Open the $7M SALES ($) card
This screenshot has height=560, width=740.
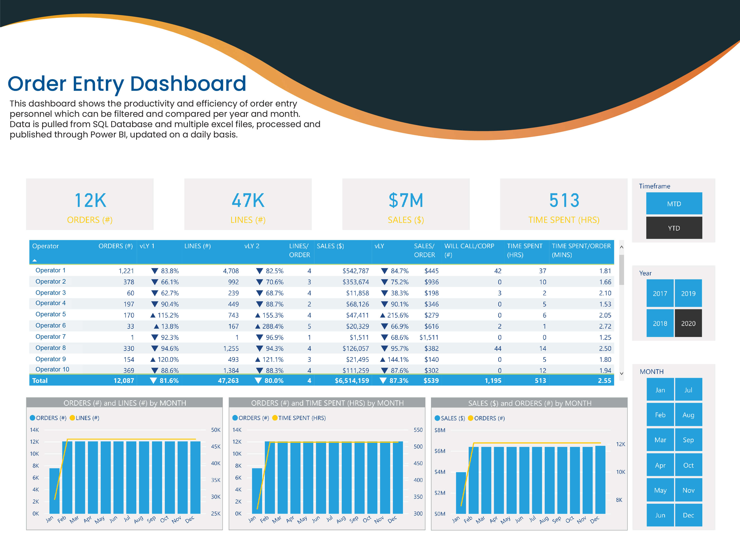click(406, 204)
